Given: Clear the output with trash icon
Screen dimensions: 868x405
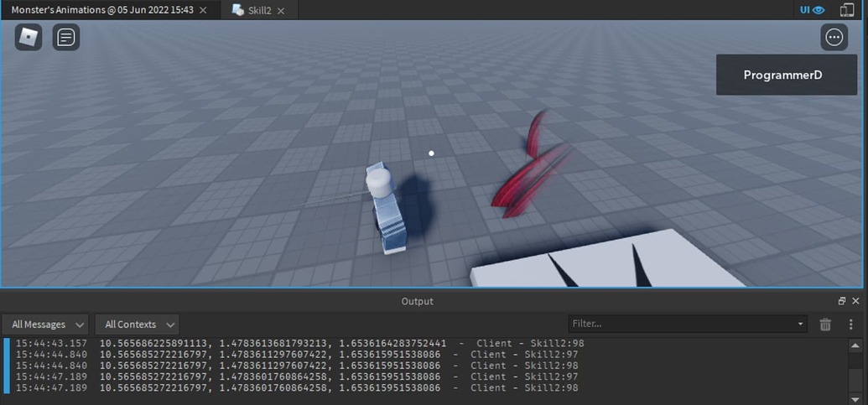Looking at the screenshot, I should pyautogui.click(x=825, y=325).
